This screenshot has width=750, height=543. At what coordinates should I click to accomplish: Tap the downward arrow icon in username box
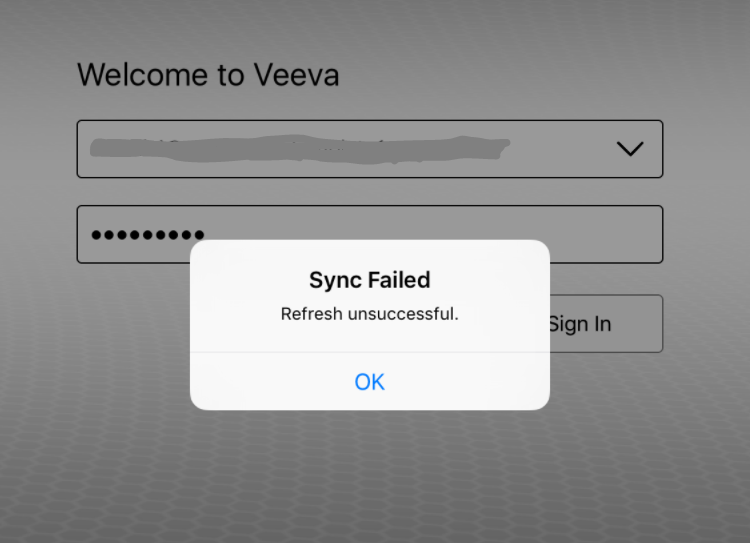click(629, 149)
